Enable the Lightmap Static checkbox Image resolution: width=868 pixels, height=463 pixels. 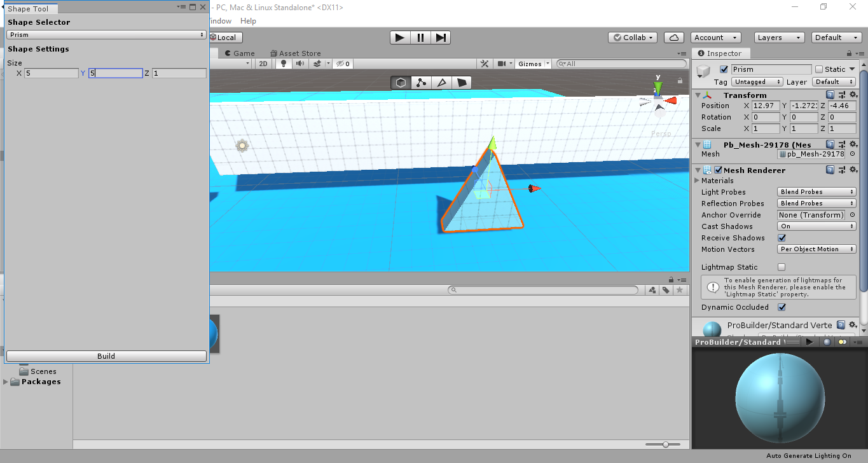coord(782,266)
